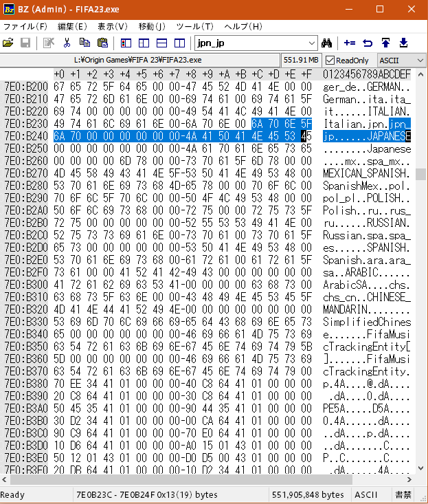Click the horizontal scrollbar thumb
The height and width of the screenshot is (504, 428).
point(181,479)
